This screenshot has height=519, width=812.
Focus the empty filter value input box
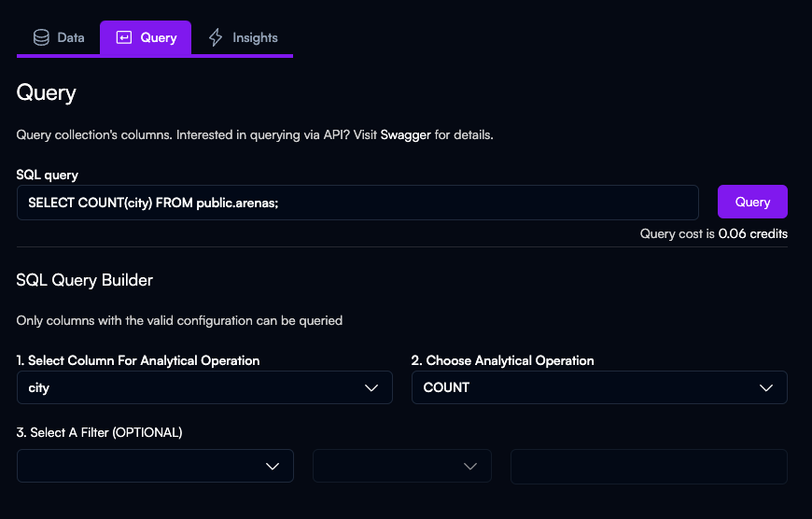pos(649,466)
